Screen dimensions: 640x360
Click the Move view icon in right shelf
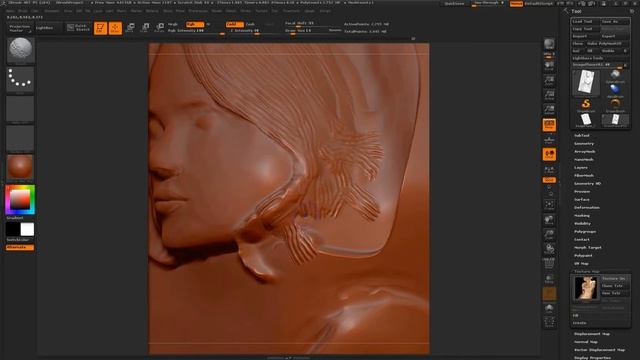[x=549, y=220]
